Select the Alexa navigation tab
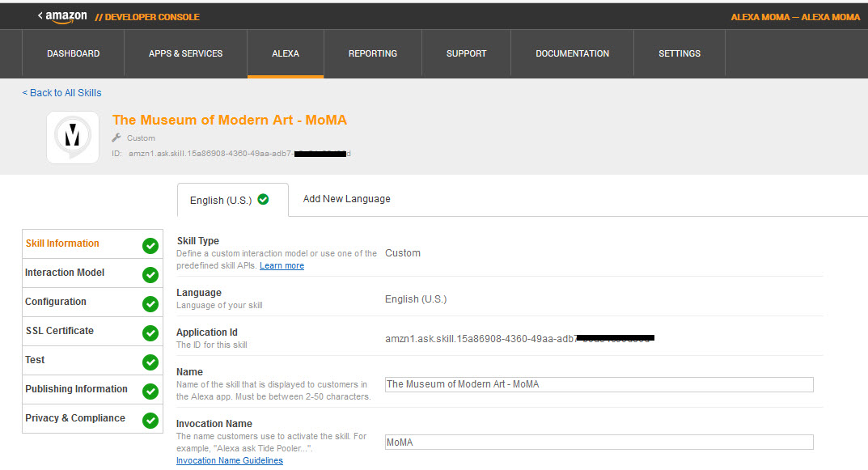 pyautogui.click(x=285, y=53)
